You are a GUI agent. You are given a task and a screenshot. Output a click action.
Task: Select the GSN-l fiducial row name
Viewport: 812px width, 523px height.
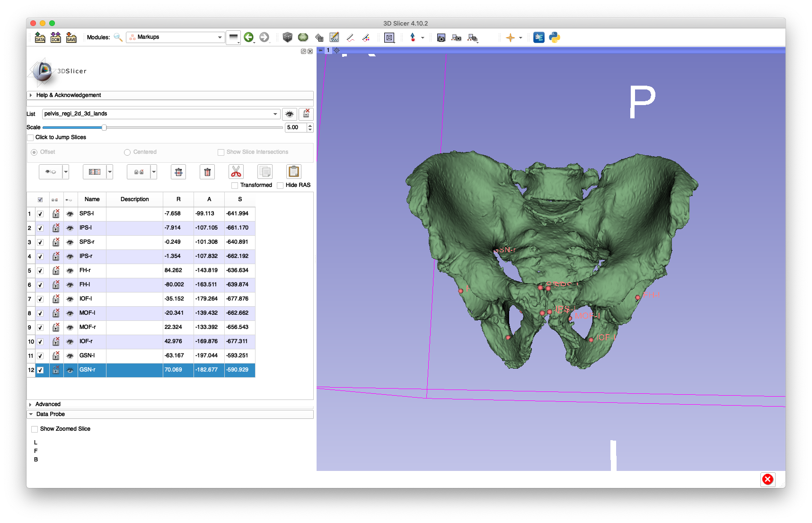coord(87,355)
